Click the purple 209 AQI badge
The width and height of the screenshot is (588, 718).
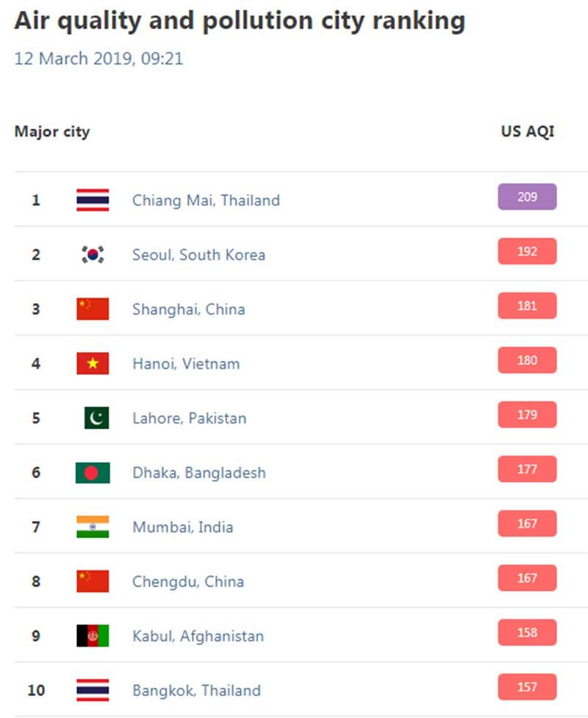click(x=527, y=197)
